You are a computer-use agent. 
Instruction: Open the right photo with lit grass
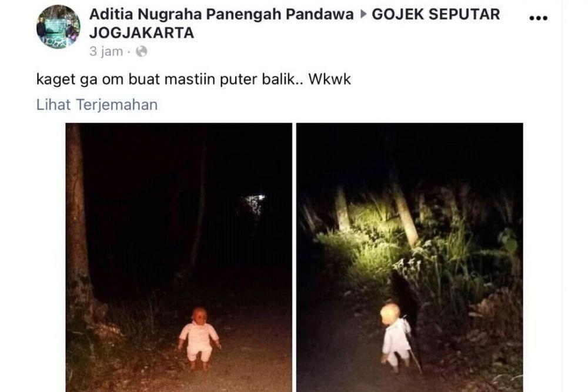click(409, 257)
